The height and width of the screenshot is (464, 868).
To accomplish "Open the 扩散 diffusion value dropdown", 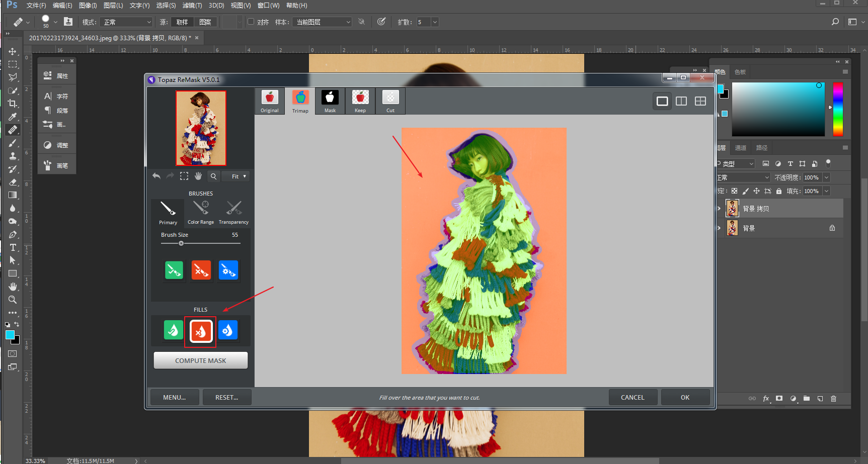I will point(435,22).
